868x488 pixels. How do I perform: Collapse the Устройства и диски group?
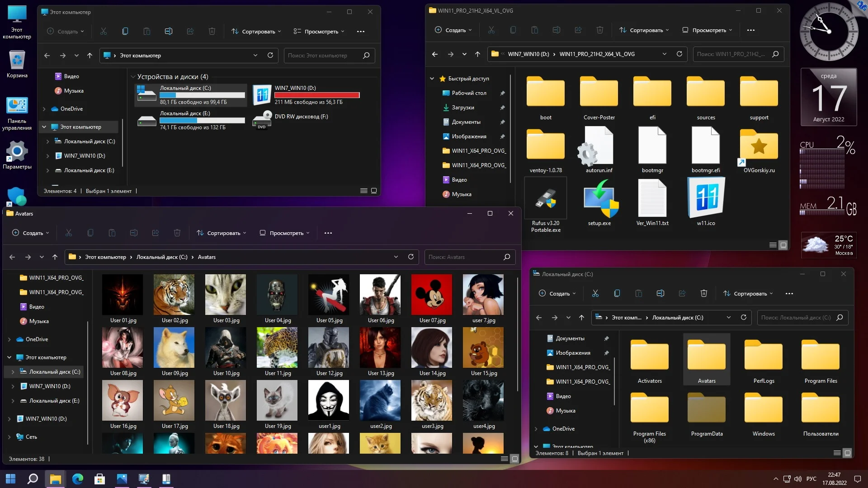(x=133, y=77)
